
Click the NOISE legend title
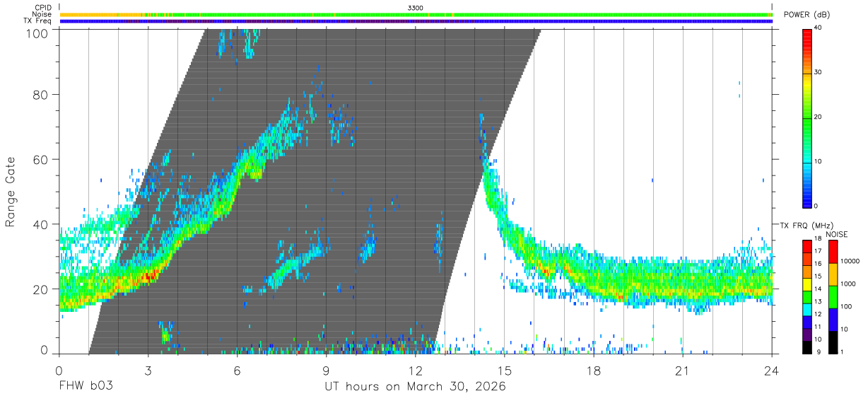837,234
